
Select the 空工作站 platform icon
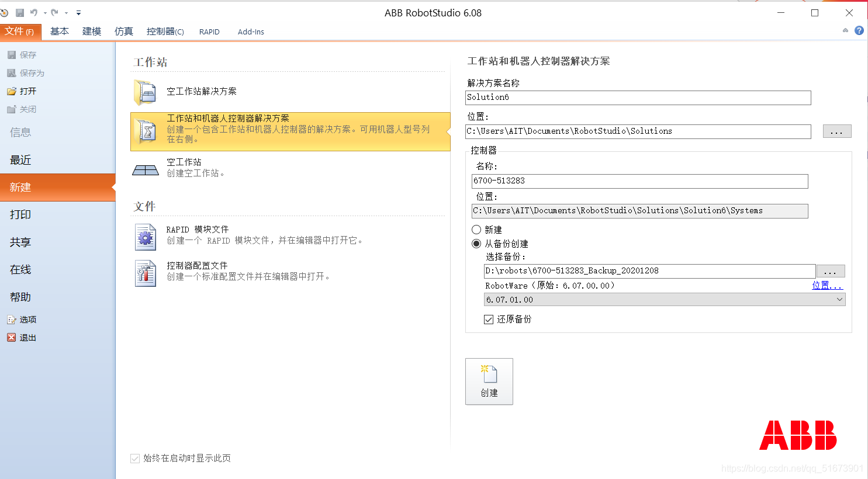[146, 170]
